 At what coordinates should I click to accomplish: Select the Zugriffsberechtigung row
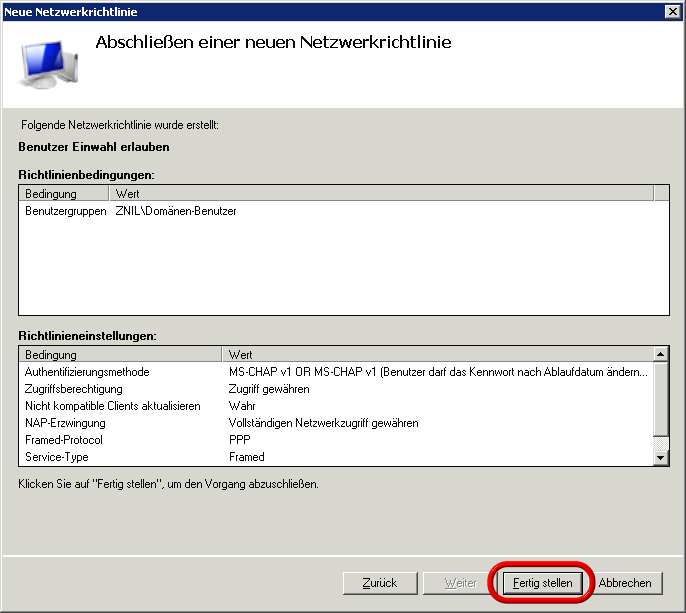(73, 389)
